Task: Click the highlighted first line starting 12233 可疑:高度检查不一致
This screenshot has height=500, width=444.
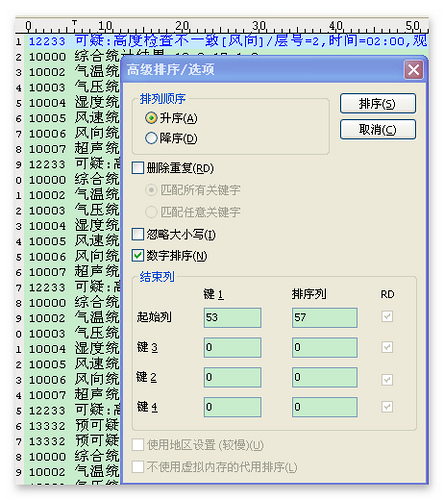Action: [x=228, y=41]
